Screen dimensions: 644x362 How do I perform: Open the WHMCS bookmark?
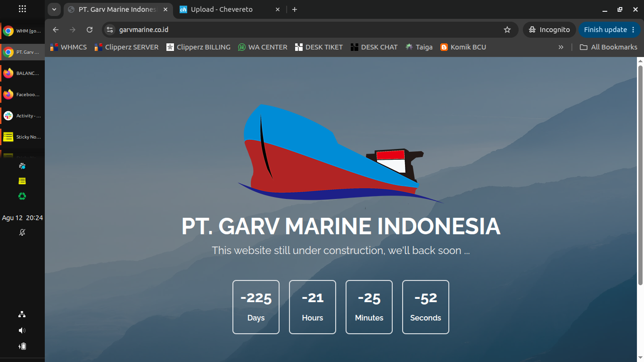(68, 47)
